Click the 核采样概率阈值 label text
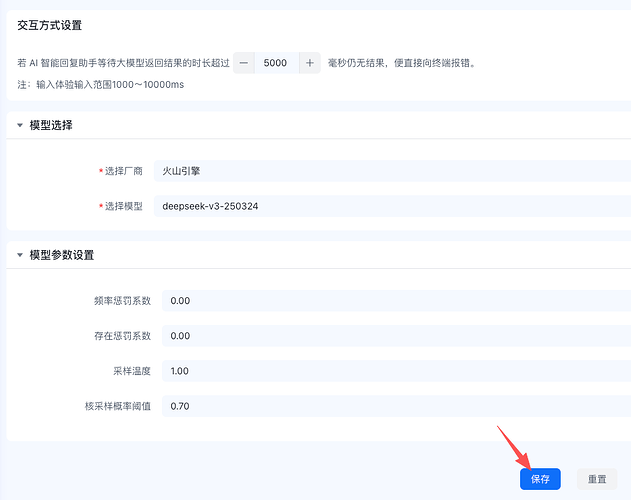The image size is (631, 500). point(117,406)
